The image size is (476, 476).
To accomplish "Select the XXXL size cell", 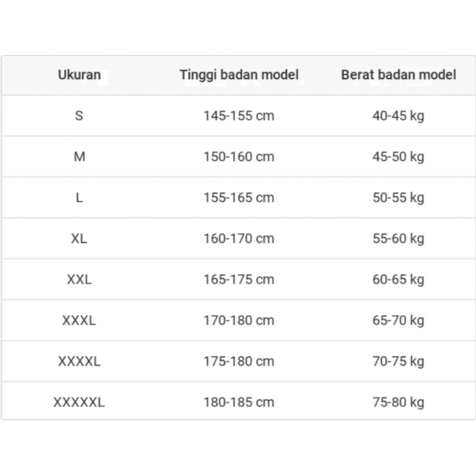I will [x=79, y=320].
